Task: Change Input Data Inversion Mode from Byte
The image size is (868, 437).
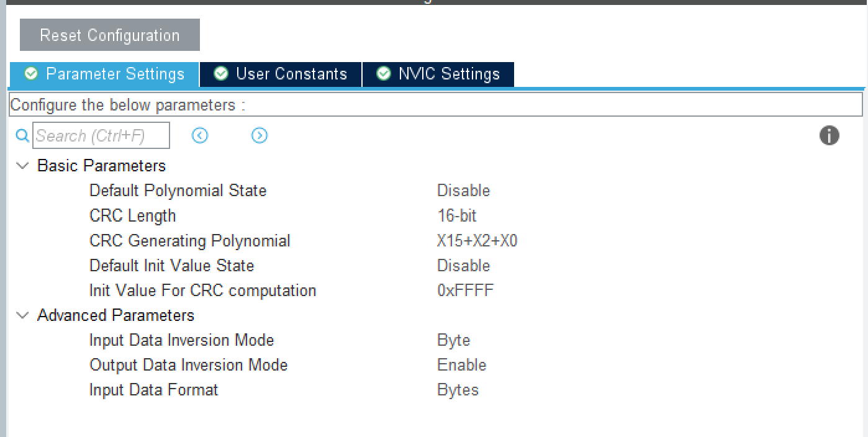Action: tap(453, 340)
